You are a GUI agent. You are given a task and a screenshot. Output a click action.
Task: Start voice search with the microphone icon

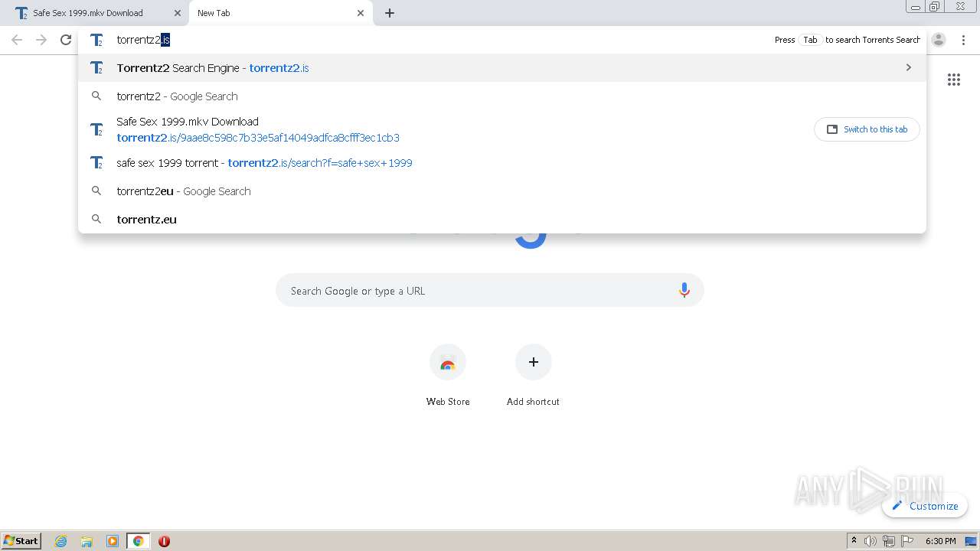[x=684, y=291]
